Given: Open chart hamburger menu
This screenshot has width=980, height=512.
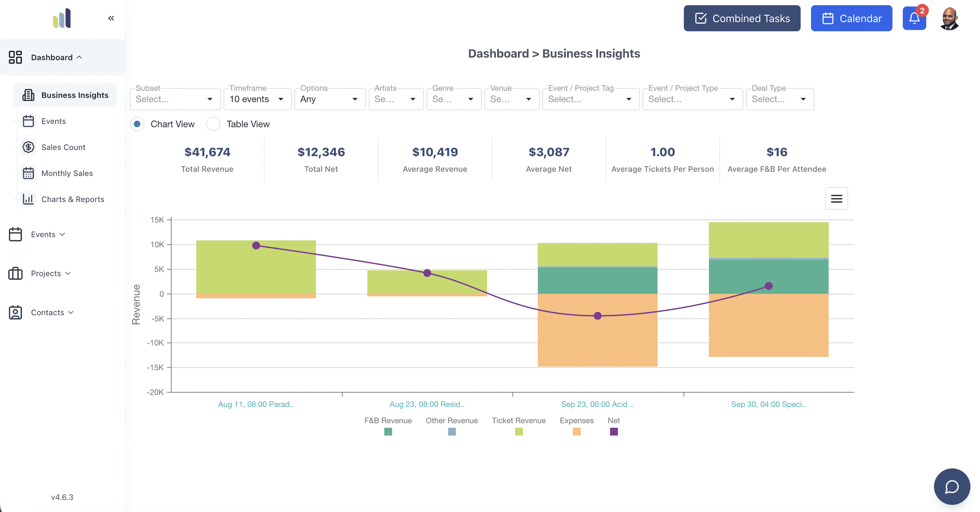Looking at the screenshot, I should [x=837, y=198].
